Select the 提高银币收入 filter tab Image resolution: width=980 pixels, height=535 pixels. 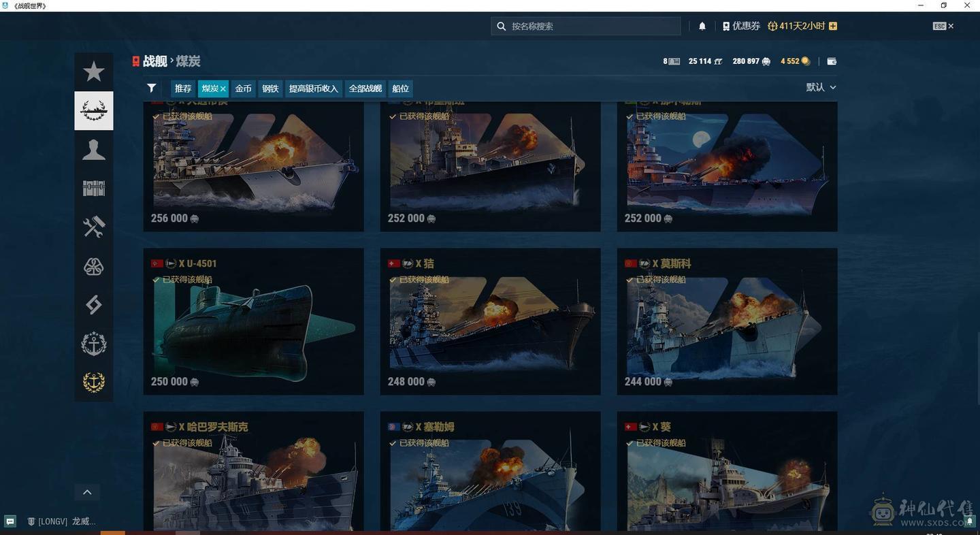[314, 88]
